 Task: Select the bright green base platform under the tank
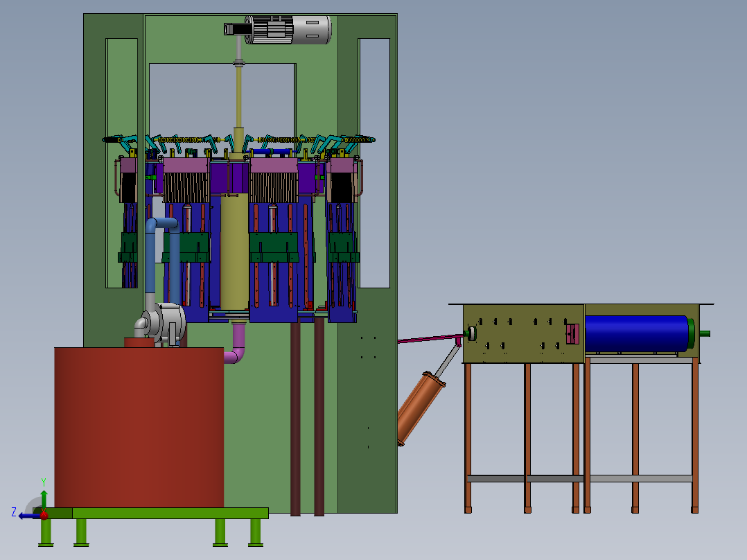pos(150,514)
